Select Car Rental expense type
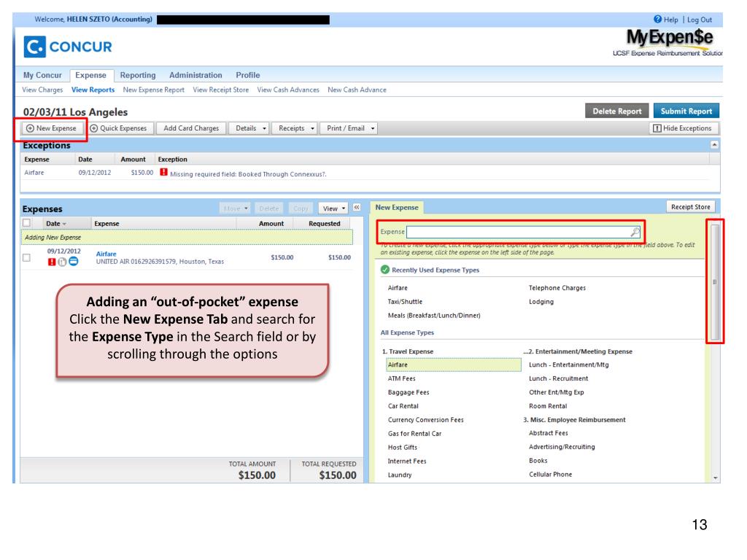The width and height of the screenshot is (747, 560). [x=403, y=406]
